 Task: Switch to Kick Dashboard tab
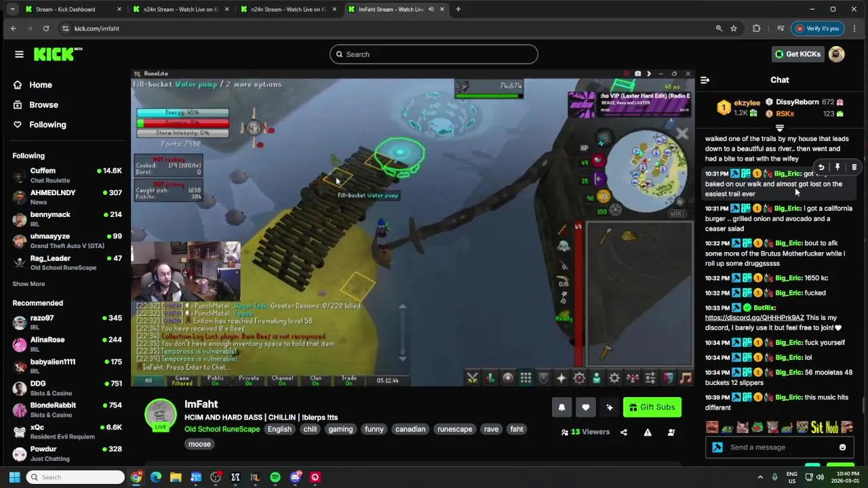pyautogui.click(x=71, y=9)
